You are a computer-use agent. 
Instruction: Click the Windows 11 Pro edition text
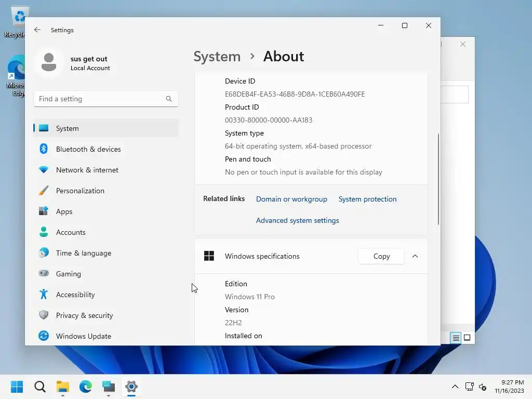250,297
